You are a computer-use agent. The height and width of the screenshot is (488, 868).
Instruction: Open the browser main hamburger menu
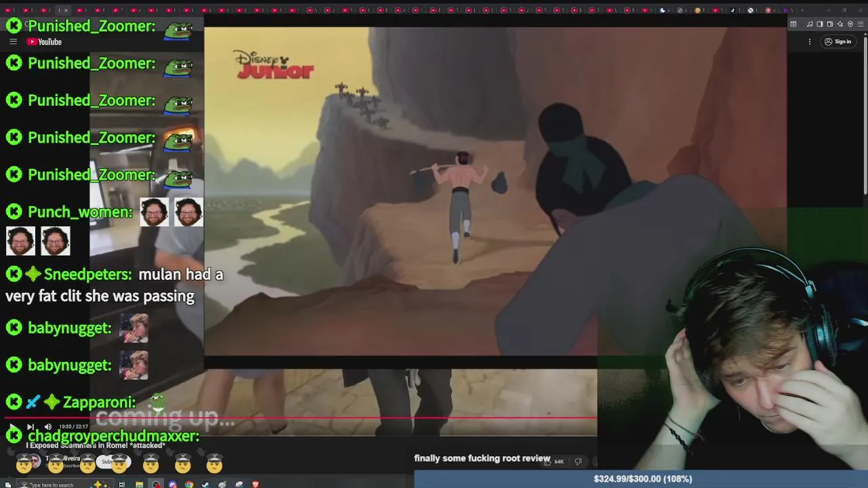[x=861, y=24]
